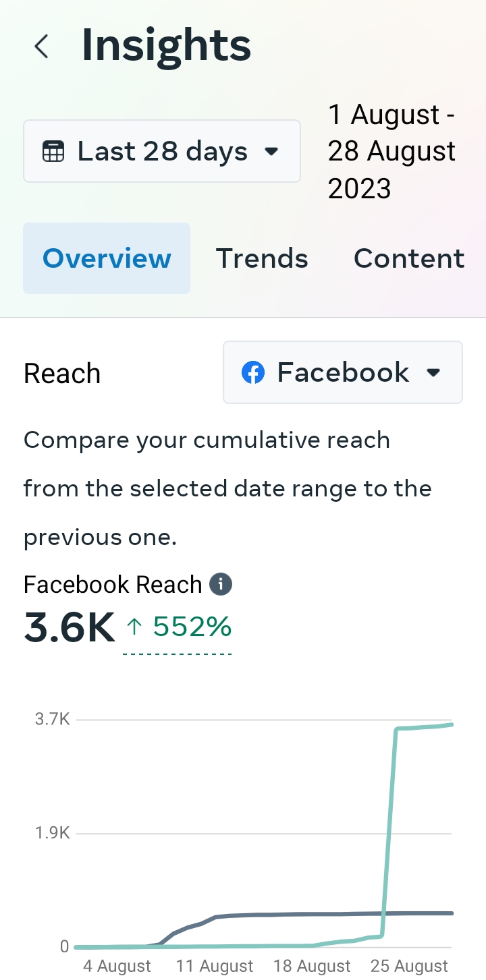Click the Insights page heading
This screenshot has width=486, height=980.
pyautogui.click(x=166, y=46)
